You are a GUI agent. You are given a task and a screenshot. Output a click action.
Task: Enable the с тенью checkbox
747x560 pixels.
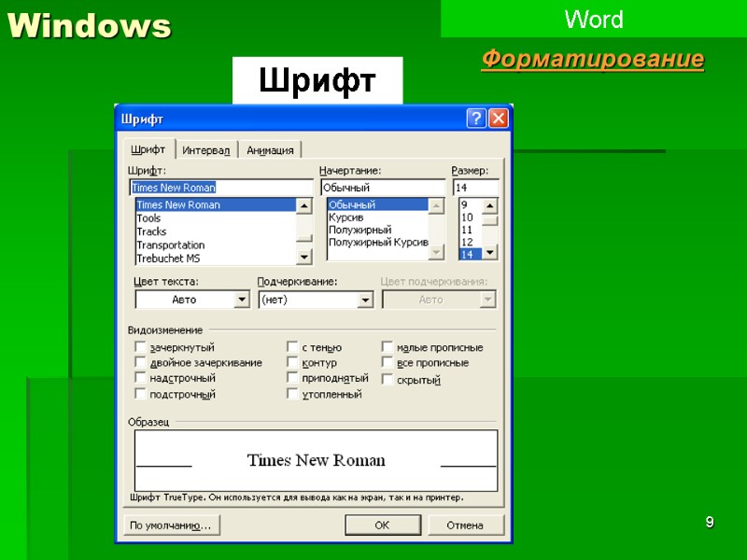pyautogui.click(x=292, y=346)
